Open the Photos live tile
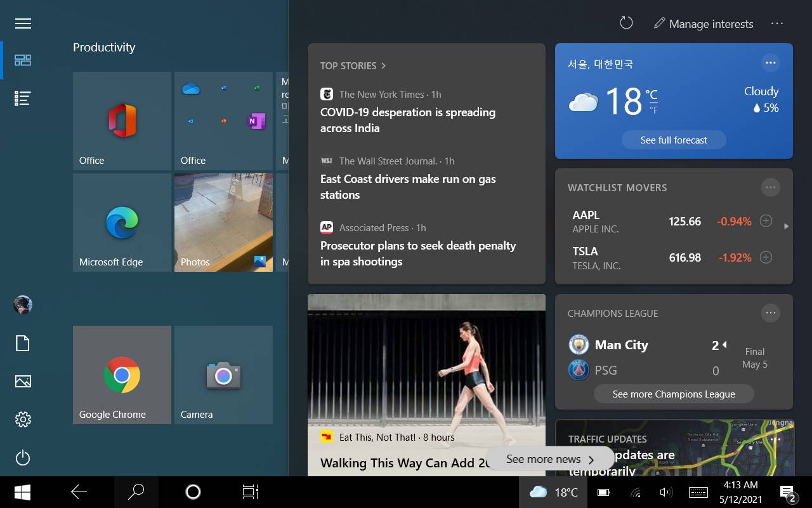 (223, 222)
